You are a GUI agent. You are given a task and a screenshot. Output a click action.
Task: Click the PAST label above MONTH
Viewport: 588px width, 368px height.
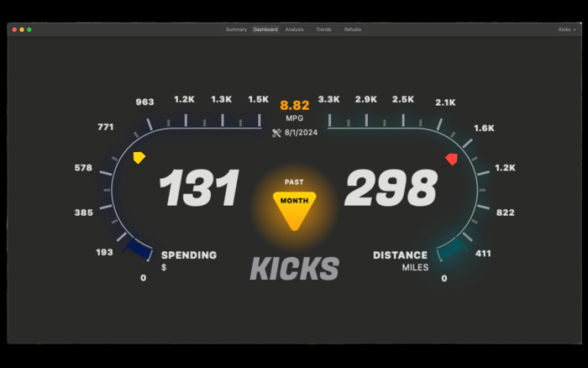click(294, 182)
